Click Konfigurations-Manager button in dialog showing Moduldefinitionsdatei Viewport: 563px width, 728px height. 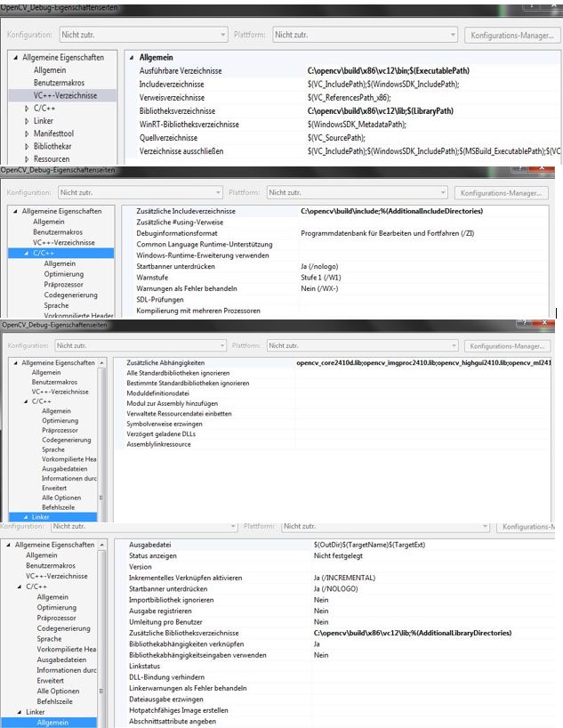tap(507, 346)
